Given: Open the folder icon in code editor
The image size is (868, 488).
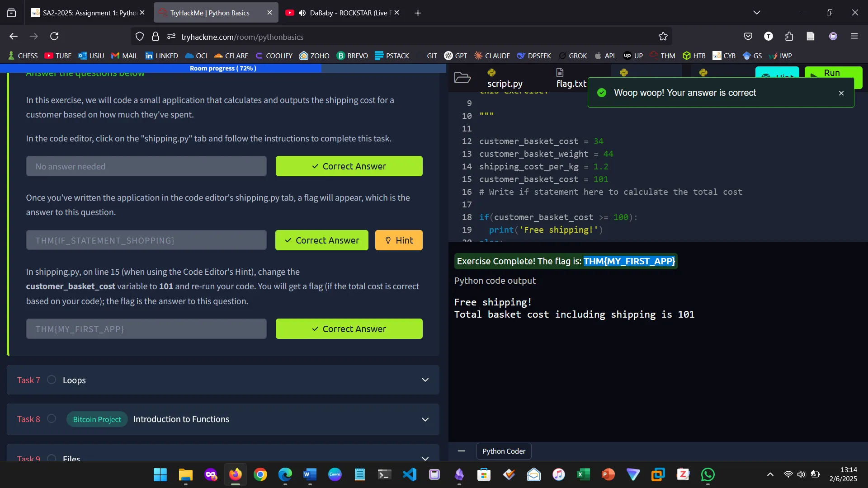Looking at the screenshot, I should coord(462,78).
